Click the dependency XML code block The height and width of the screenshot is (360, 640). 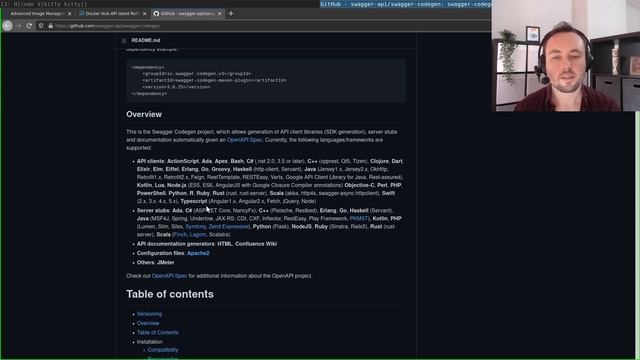click(x=266, y=80)
